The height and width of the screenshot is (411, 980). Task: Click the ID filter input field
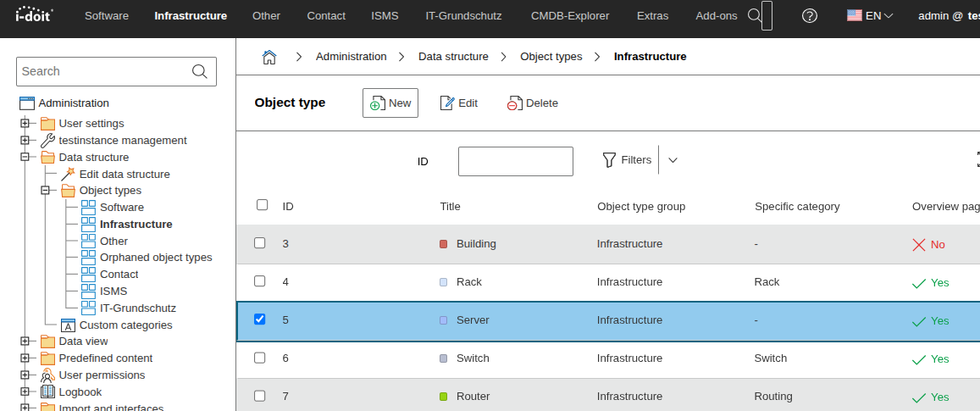(x=515, y=161)
